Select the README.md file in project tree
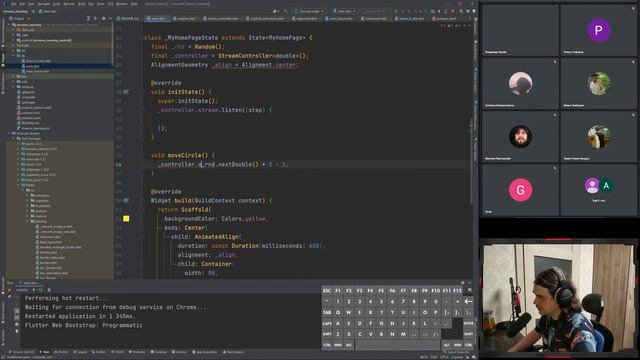 (29, 123)
